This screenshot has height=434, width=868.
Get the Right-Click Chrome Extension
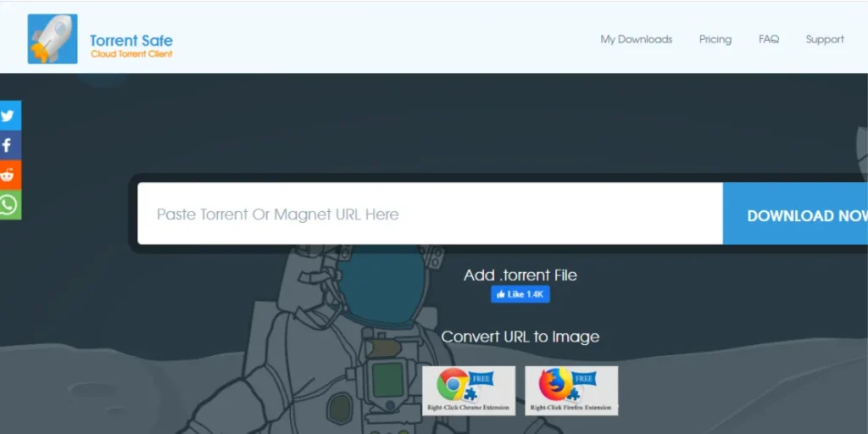(469, 390)
